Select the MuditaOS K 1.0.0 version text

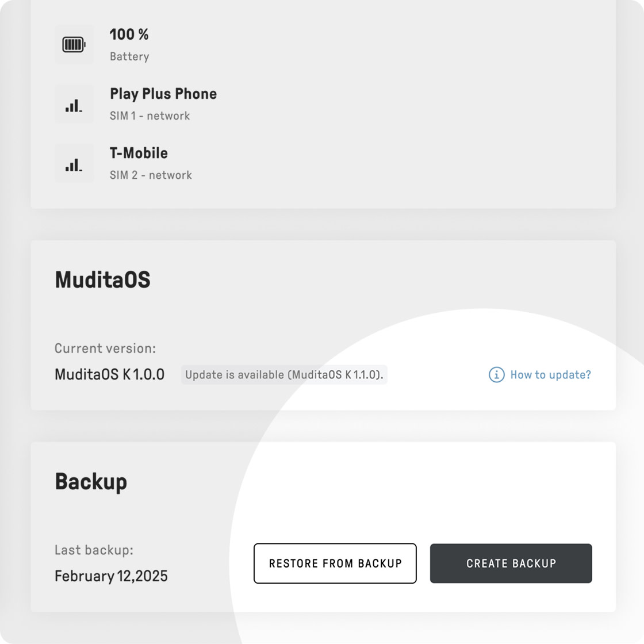(x=110, y=374)
